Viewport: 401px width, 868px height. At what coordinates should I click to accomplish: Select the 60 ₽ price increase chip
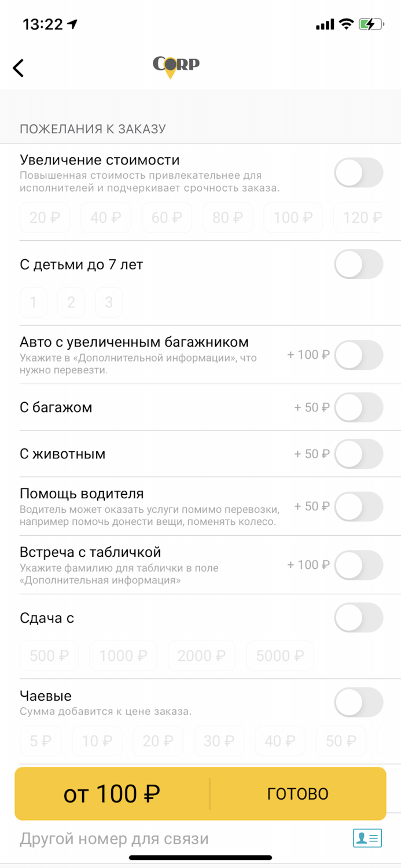tap(167, 218)
